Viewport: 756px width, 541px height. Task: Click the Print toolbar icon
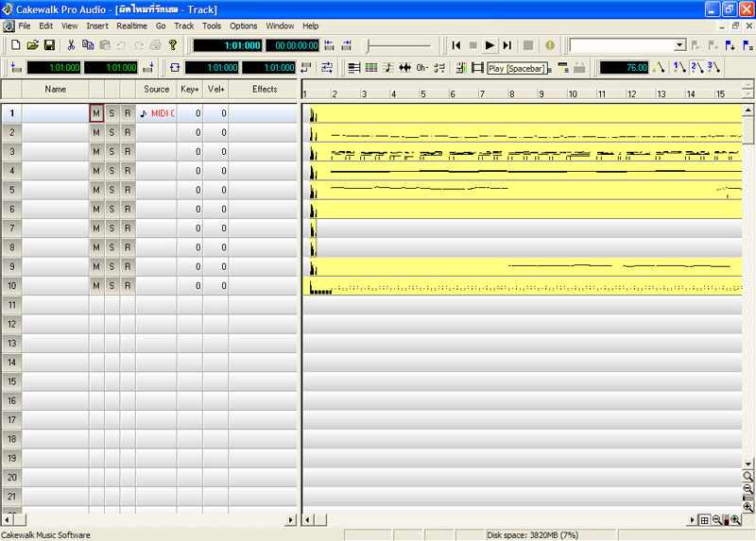click(156, 45)
